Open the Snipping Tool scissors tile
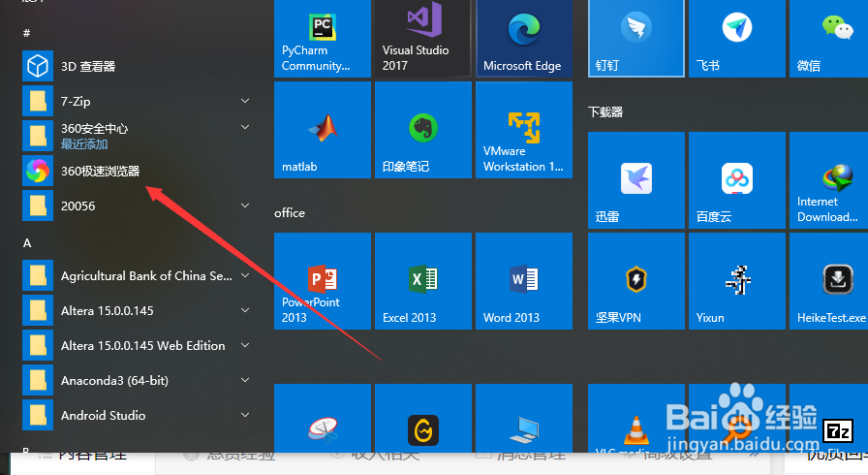The height and width of the screenshot is (475, 868). 323,418
